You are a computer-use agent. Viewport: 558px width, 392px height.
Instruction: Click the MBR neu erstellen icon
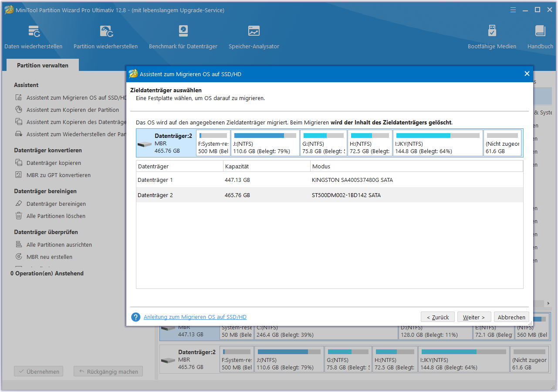pos(19,257)
